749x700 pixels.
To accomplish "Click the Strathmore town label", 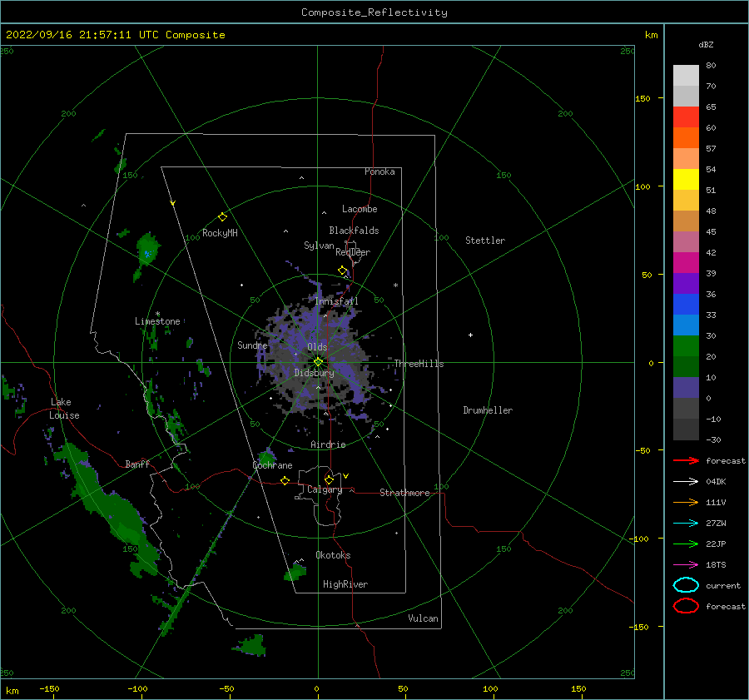I will [x=404, y=493].
